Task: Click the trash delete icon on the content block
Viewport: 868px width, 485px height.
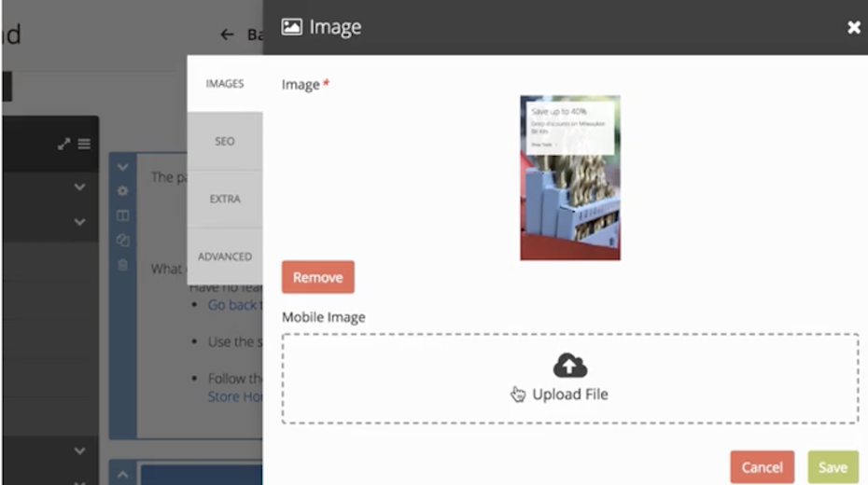Action: pyautogui.click(x=122, y=264)
